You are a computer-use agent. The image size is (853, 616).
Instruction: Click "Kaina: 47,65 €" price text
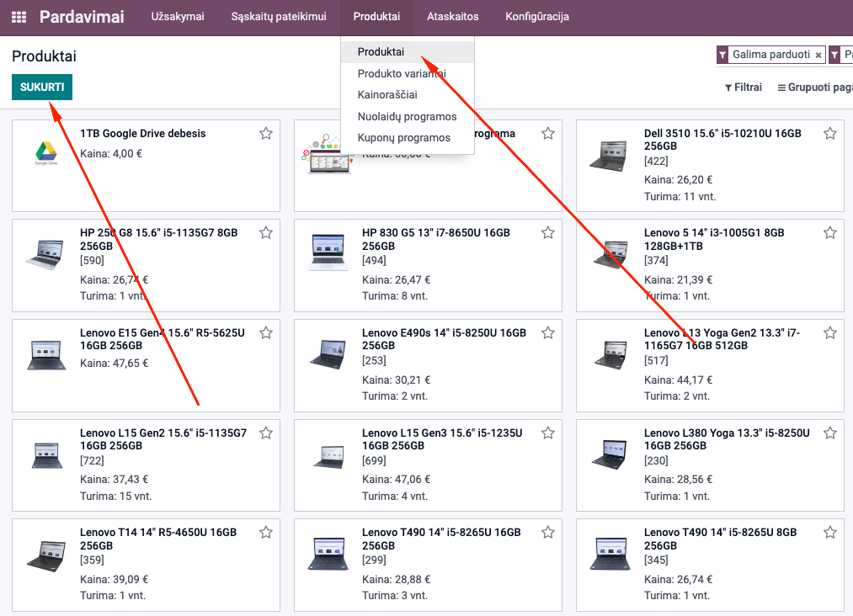click(115, 363)
